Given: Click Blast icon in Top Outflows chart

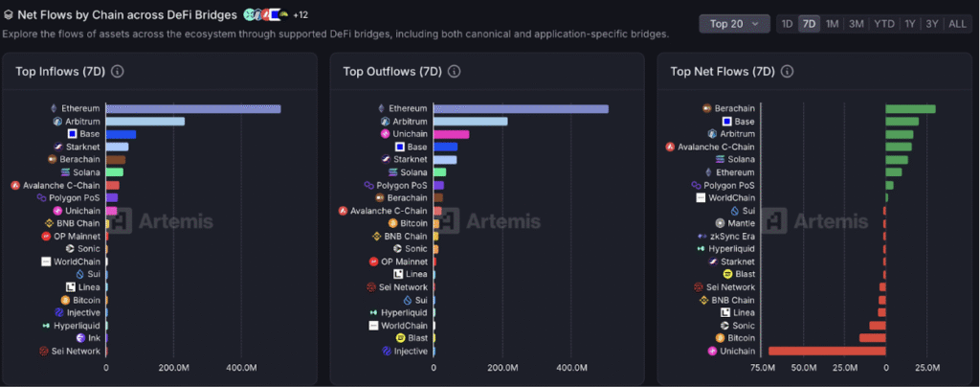Looking at the screenshot, I should [401, 338].
